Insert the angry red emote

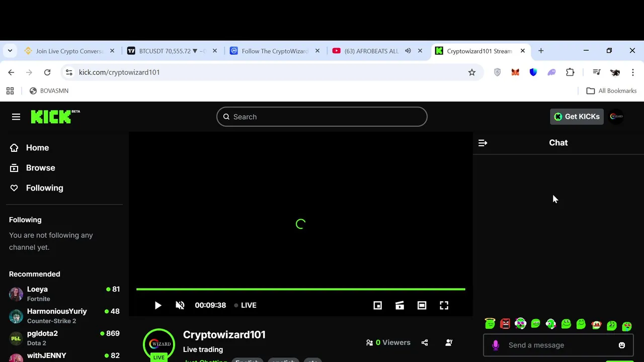tap(505, 324)
